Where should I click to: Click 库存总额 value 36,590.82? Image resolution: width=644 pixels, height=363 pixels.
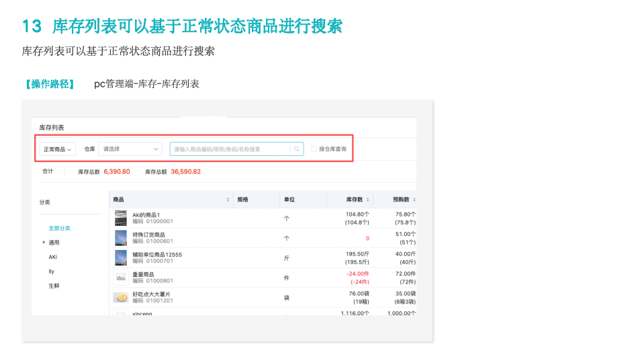pos(185,172)
